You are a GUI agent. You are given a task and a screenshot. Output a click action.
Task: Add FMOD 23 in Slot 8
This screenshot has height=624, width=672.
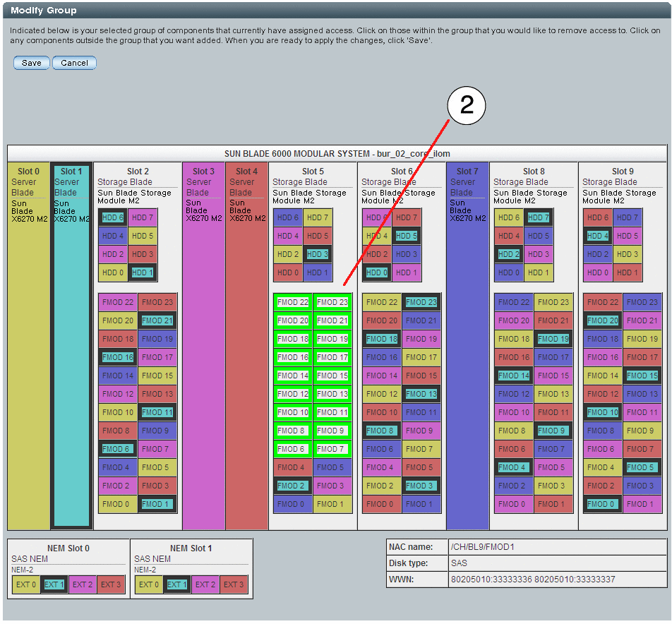tap(553, 302)
